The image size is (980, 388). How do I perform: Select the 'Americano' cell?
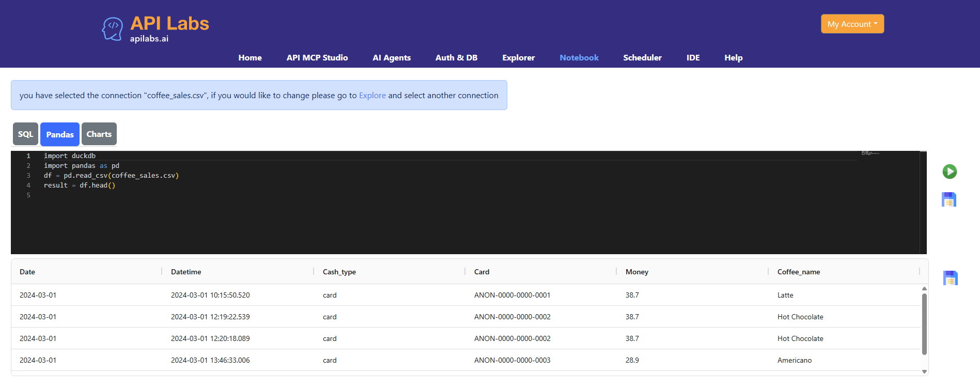(795, 360)
